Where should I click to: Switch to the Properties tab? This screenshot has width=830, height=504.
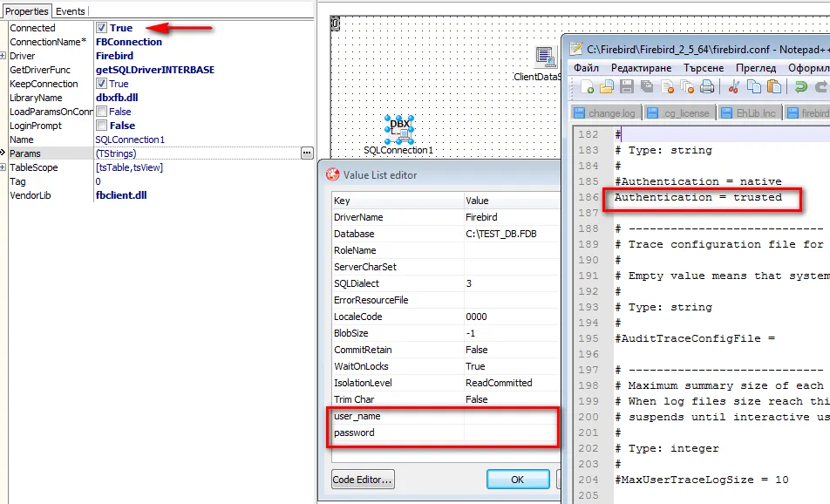pos(26,11)
